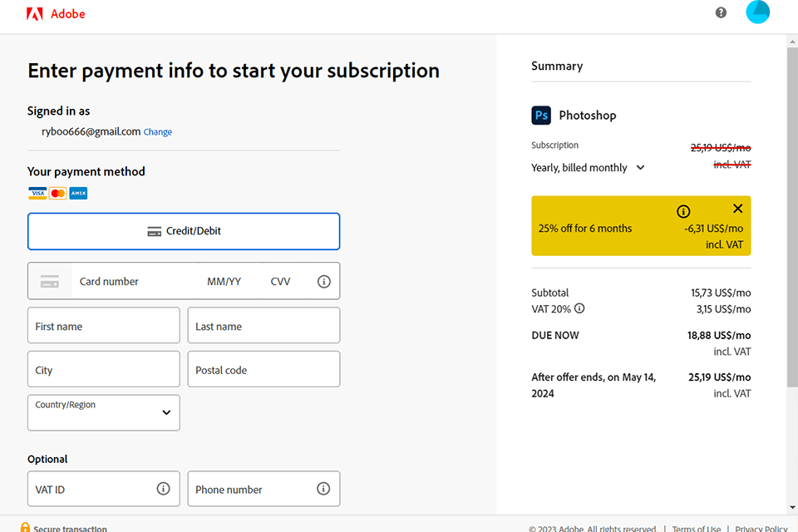Image resolution: width=798 pixels, height=532 pixels.
Task: Click the VAT ID info icon
Action: point(163,489)
